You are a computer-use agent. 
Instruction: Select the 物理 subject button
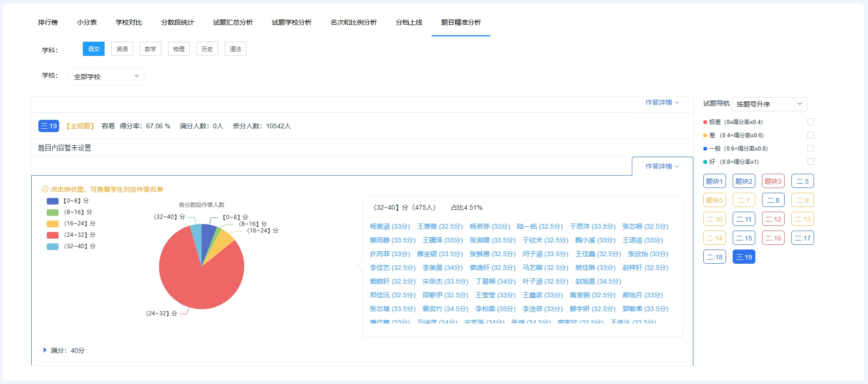[x=179, y=49]
